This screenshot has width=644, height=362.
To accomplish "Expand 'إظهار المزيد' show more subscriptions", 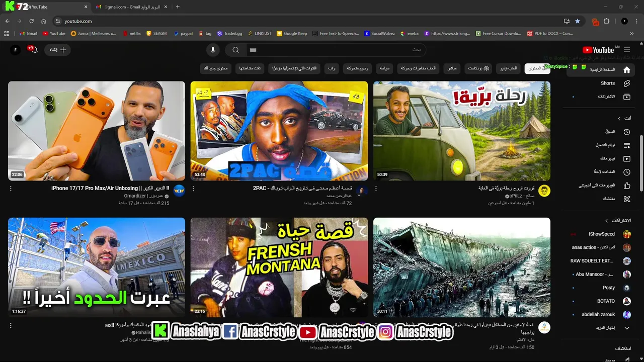I will [x=600, y=328].
